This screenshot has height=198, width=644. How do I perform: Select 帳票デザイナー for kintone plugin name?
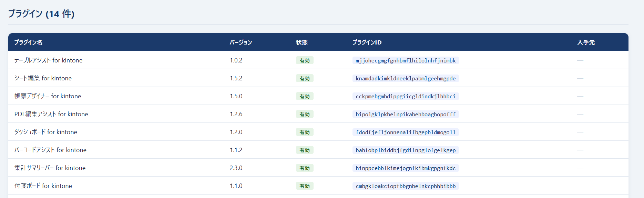tap(48, 96)
